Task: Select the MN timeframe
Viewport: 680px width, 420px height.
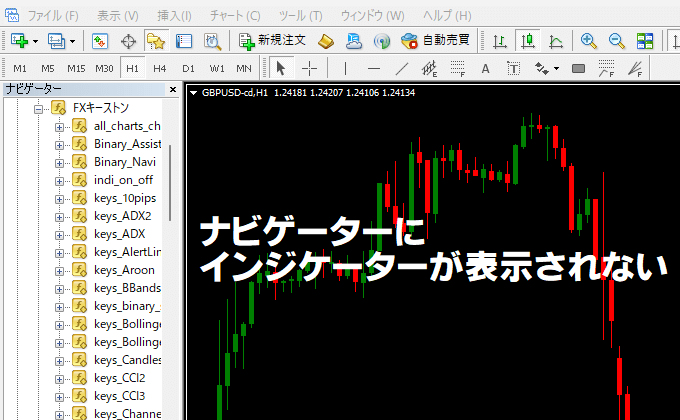Action: (x=244, y=69)
